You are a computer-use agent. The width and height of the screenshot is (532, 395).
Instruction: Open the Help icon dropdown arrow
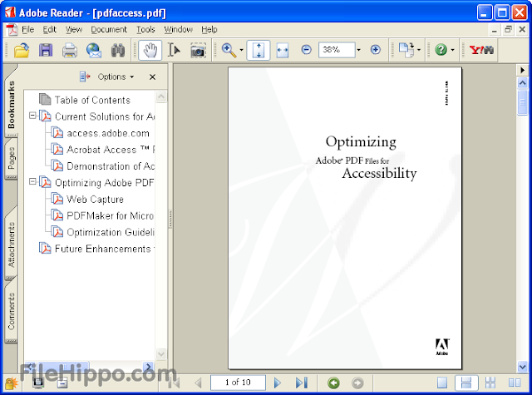point(452,50)
